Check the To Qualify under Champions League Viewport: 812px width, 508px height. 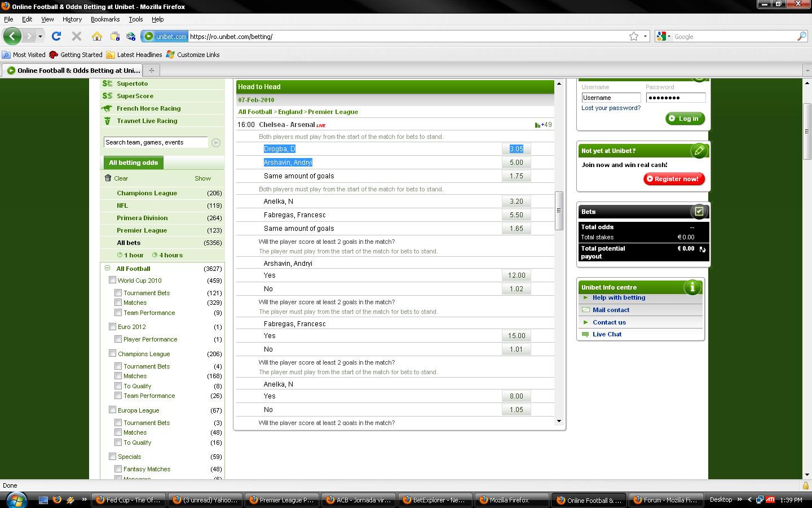(118, 386)
